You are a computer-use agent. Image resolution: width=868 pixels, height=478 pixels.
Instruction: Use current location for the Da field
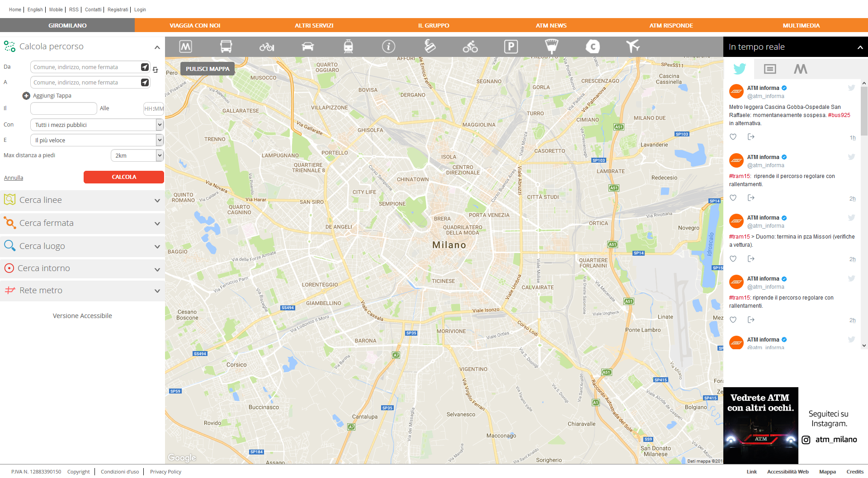145,67
